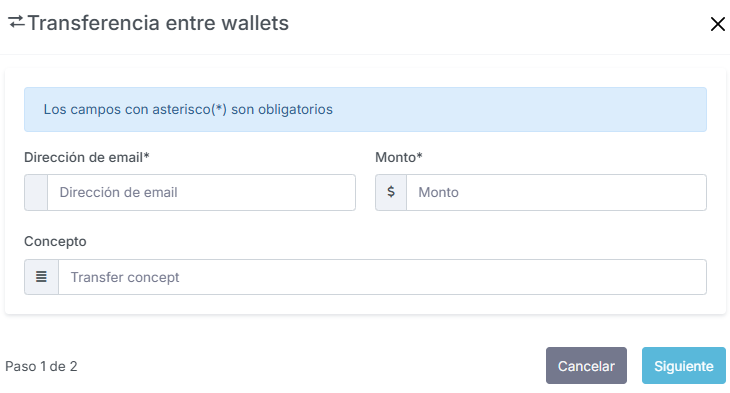Click the "Monto*" field label
The image size is (730, 393).
399,157
